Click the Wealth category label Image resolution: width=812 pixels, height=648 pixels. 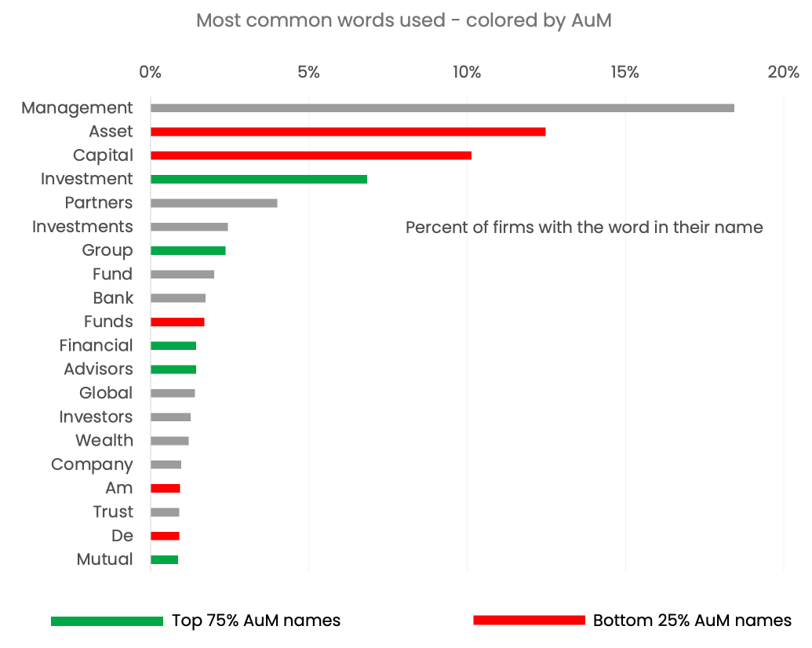click(x=104, y=440)
